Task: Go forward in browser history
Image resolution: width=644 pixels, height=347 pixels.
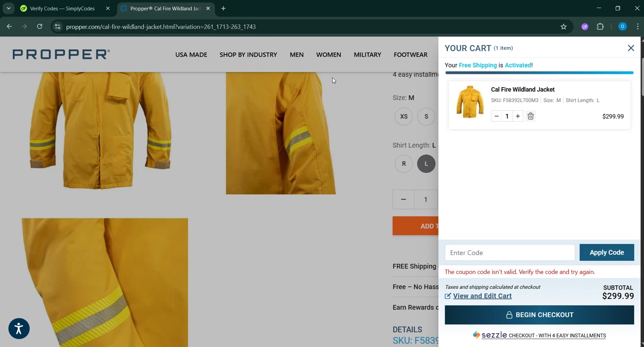Action: (x=24, y=27)
